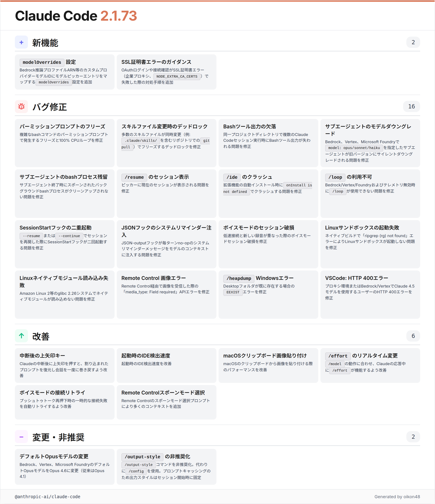Select ボイスモードの接続リトライ card title
Image resolution: width=435 pixels, height=504 pixels.
(53, 393)
